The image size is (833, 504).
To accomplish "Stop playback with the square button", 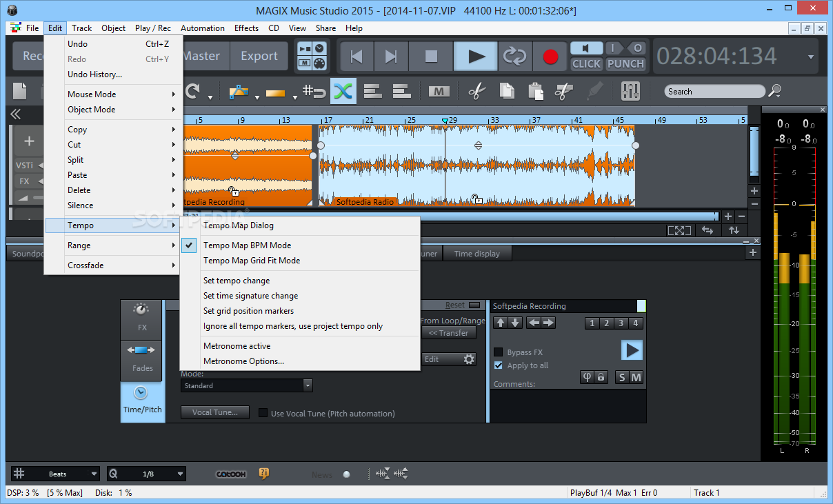I will (431, 57).
